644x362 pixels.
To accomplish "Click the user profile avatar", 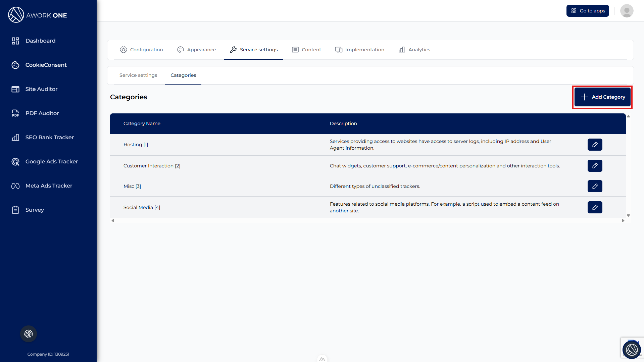I will (627, 11).
